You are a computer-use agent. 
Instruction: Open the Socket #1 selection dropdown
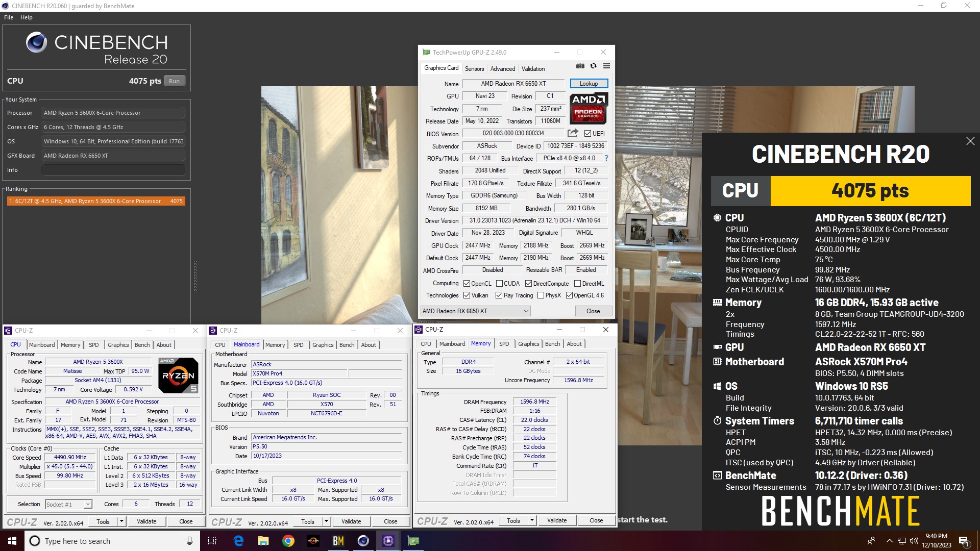point(68,504)
